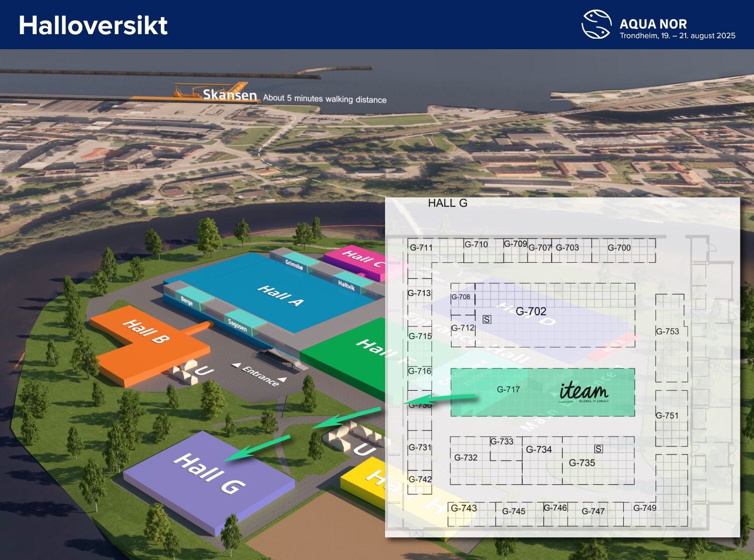This screenshot has height=560, width=754.
Task: Click the S marker above booth G-735
Action: click(598, 449)
